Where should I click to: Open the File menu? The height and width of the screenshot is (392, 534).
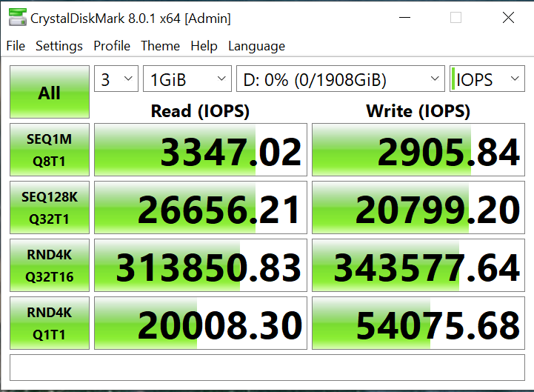16,46
